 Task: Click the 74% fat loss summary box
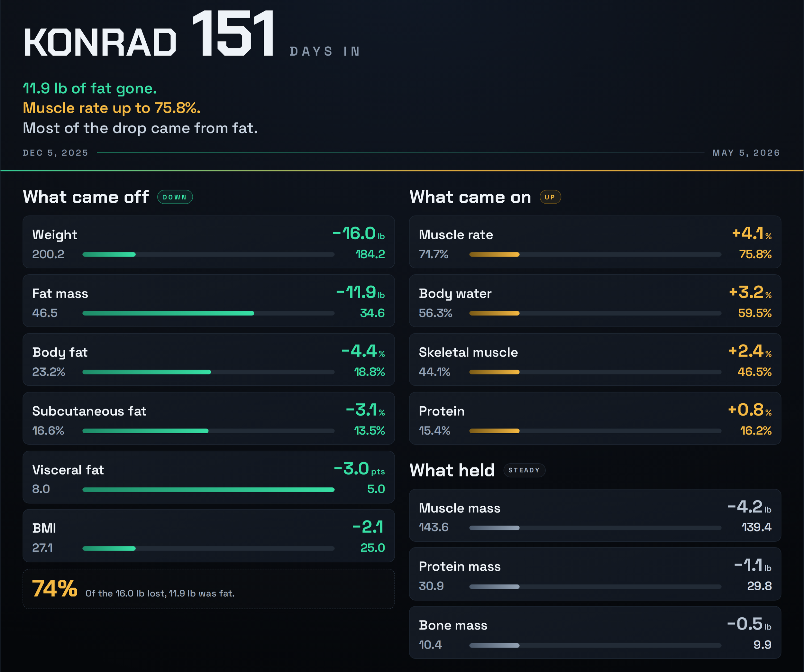pos(209,589)
